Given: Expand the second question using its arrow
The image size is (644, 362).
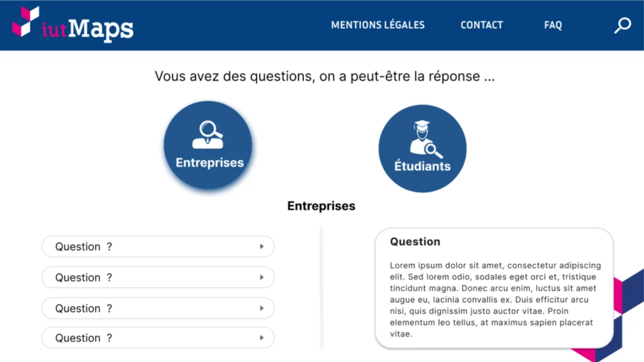Looking at the screenshot, I should coord(262,277).
